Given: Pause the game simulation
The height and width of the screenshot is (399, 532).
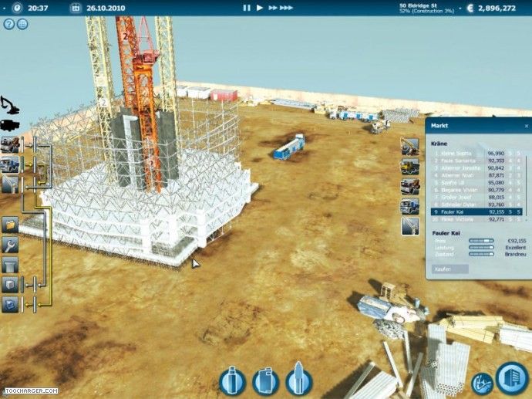Looking at the screenshot, I should (x=247, y=8).
